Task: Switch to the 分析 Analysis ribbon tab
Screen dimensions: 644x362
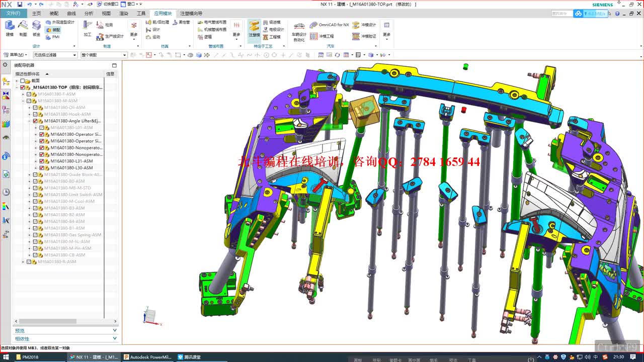Action: [x=89, y=14]
